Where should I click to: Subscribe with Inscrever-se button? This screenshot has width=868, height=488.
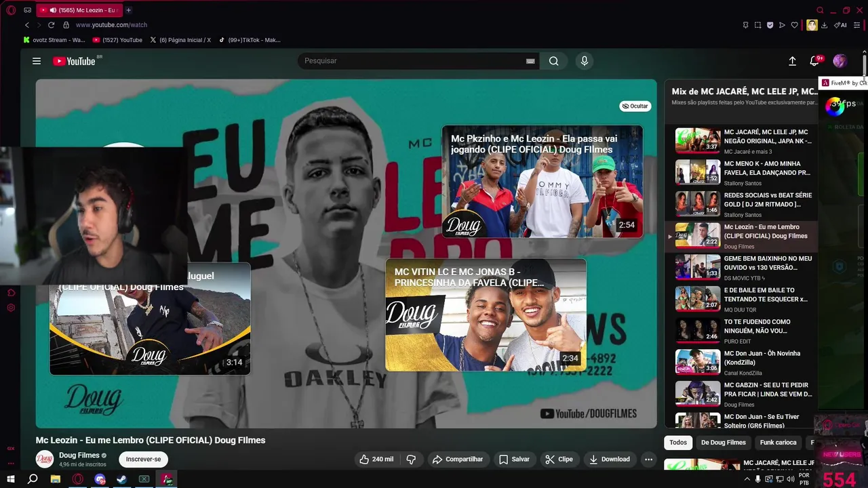tap(143, 460)
